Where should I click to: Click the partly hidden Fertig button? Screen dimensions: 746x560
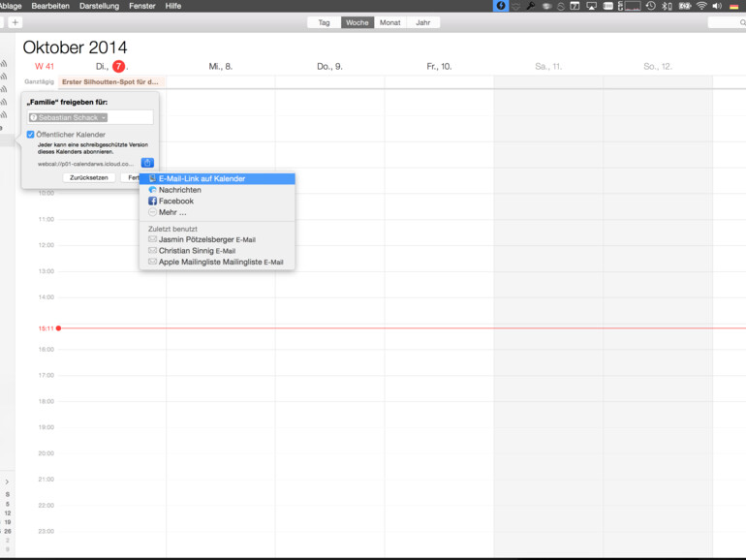coord(131,177)
